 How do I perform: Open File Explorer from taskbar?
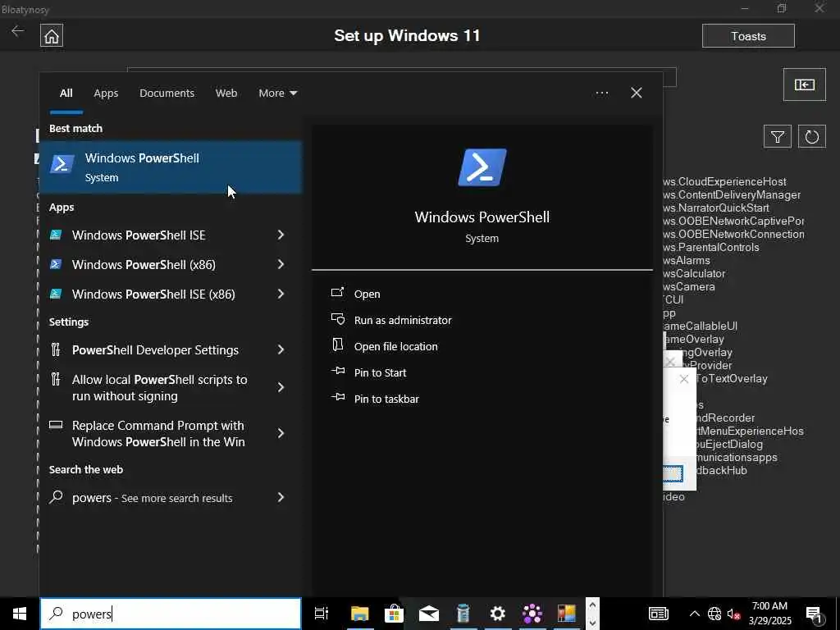pos(360,614)
